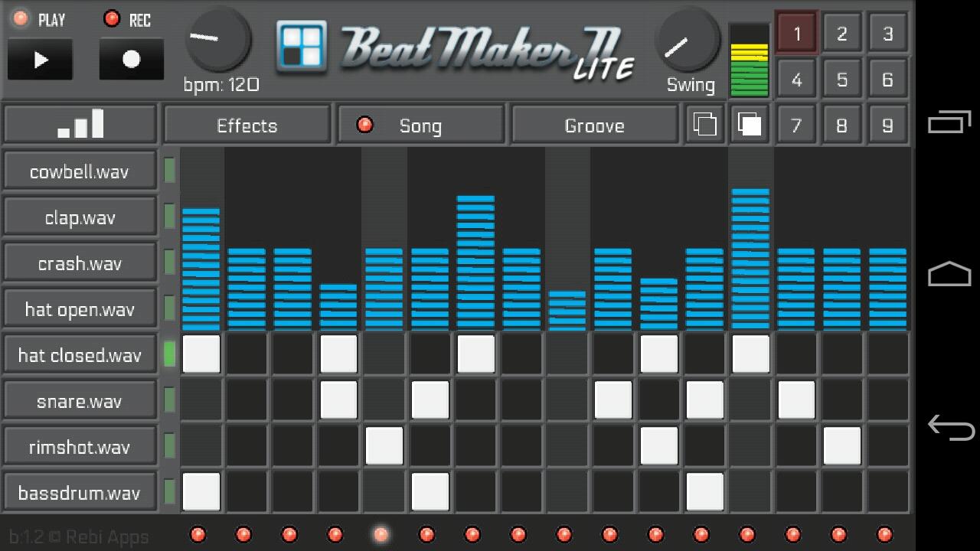
Task: Adjust the step 1 velocity bar
Action: pyautogui.click(x=201, y=269)
